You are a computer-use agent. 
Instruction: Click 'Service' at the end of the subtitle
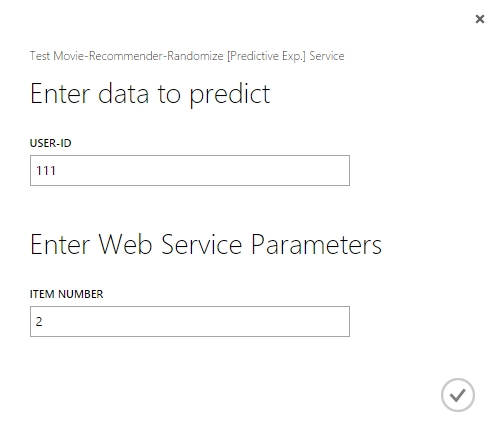click(327, 56)
